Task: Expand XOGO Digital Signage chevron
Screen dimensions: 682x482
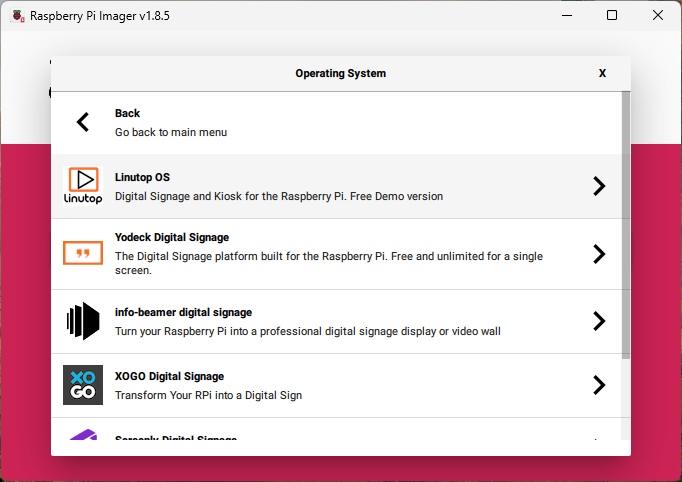Action: tap(599, 385)
